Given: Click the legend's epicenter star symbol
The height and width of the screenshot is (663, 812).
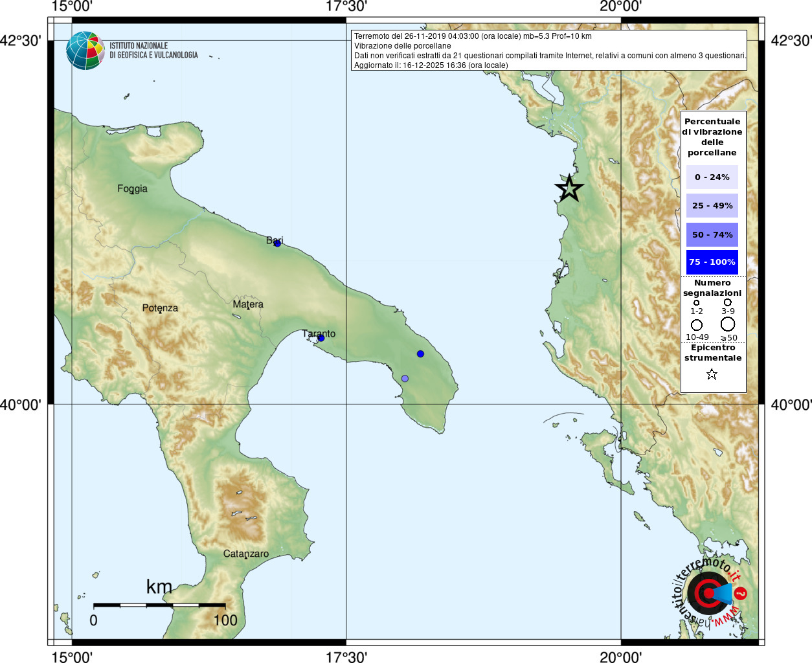Looking at the screenshot, I should 712,374.
